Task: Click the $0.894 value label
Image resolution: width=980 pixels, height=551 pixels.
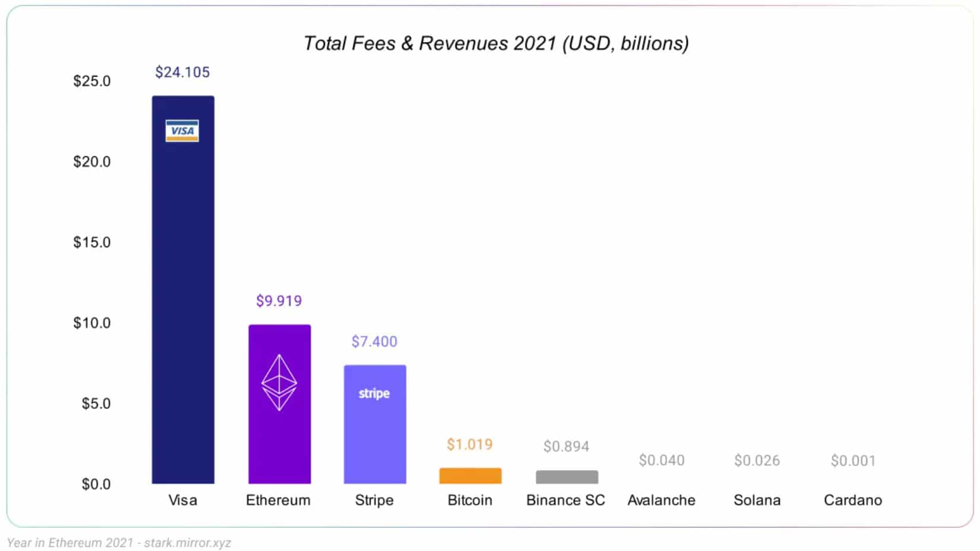Action: click(567, 446)
